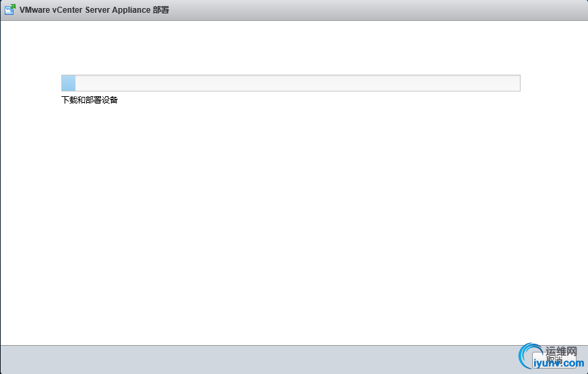Click the vCenter Server Appliance deployment icon

pyautogui.click(x=9, y=9)
